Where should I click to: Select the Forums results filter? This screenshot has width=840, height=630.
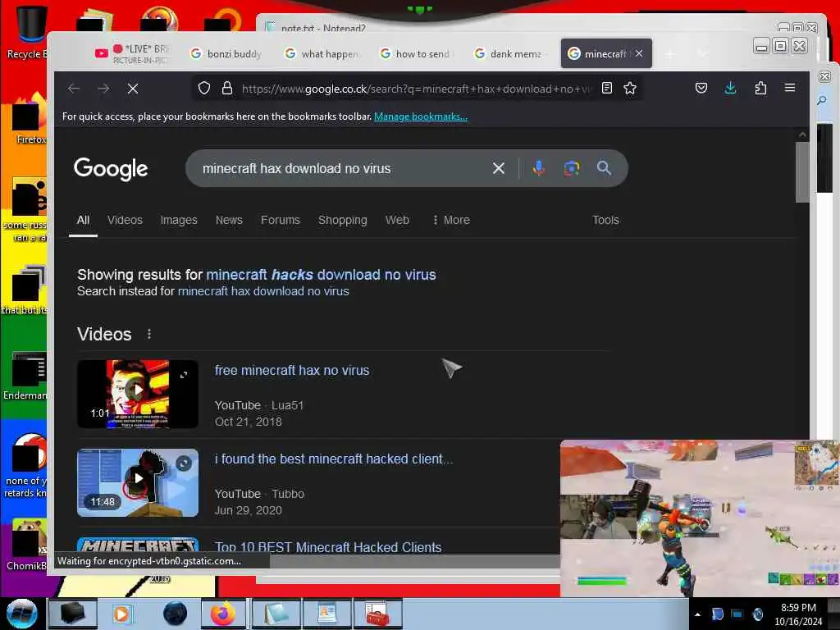click(x=281, y=220)
